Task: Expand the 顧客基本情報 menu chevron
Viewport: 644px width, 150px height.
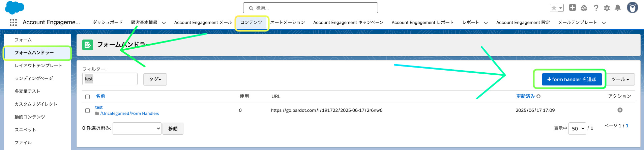Action: pyautogui.click(x=164, y=23)
